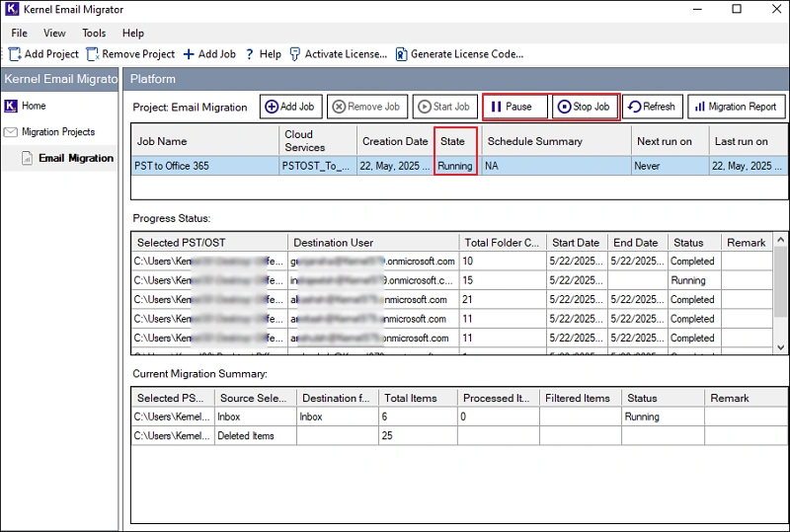Click the plus icon for Add Job in toolbar
Image resolution: width=790 pixels, height=532 pixels.
click(189, 54)
